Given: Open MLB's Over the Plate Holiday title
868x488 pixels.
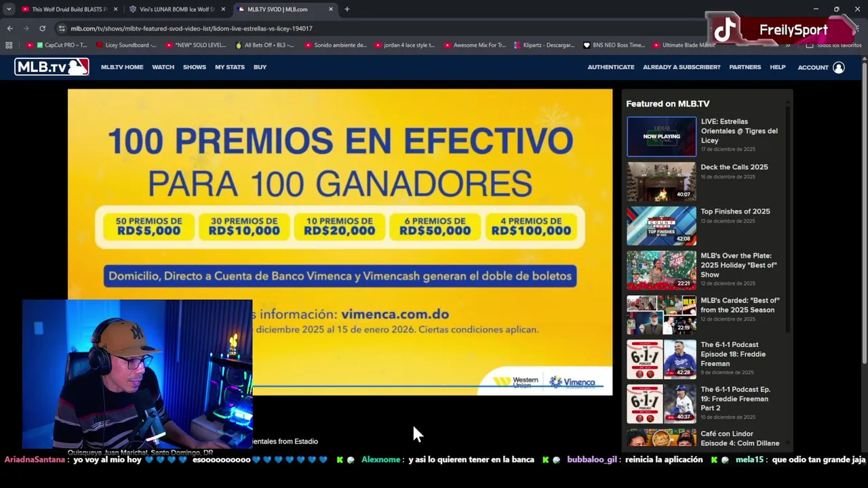Looking at the screenshot, I should 738,265.
